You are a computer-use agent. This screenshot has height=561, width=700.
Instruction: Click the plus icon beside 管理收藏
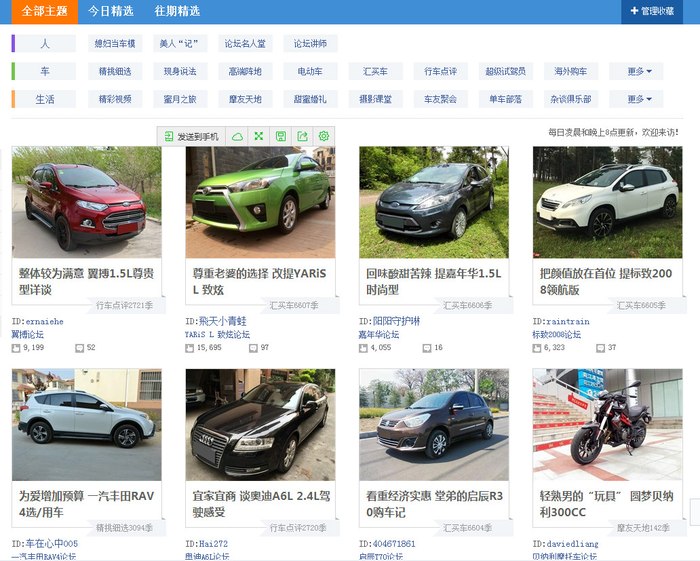coord(634,11)
